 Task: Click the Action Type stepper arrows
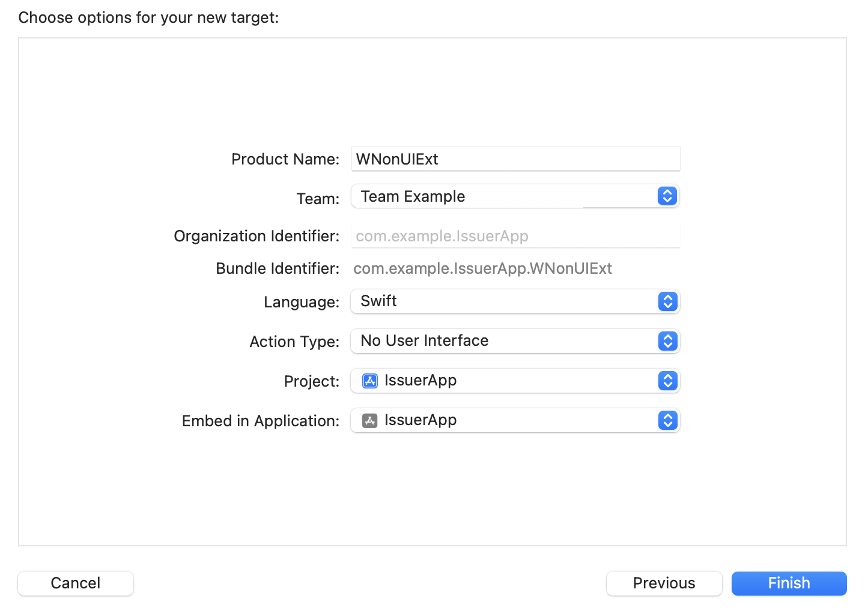pyautogui.click(x=667, y=341)
